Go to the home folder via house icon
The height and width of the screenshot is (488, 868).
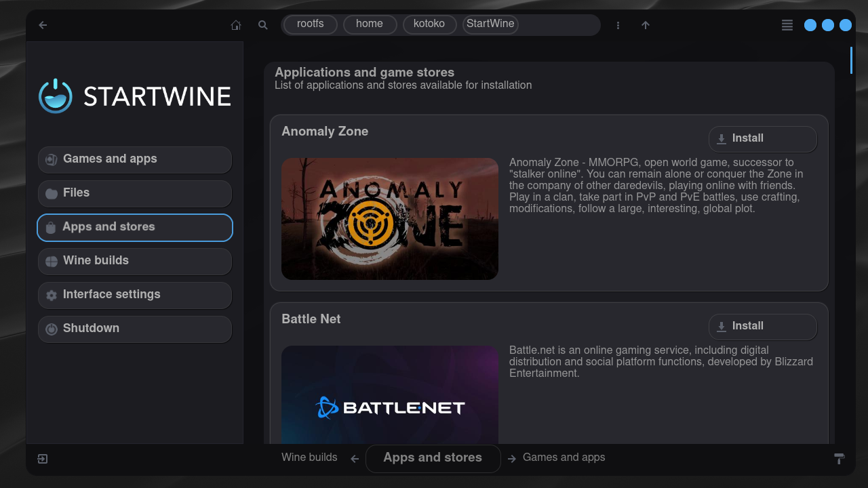pyautogui.click(x=236, y=25)
